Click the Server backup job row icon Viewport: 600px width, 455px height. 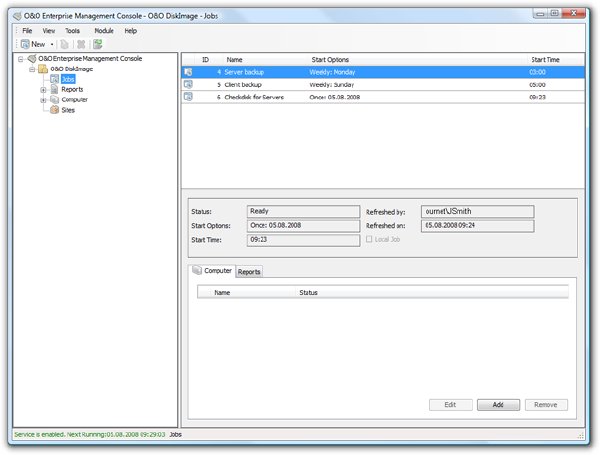188,72
